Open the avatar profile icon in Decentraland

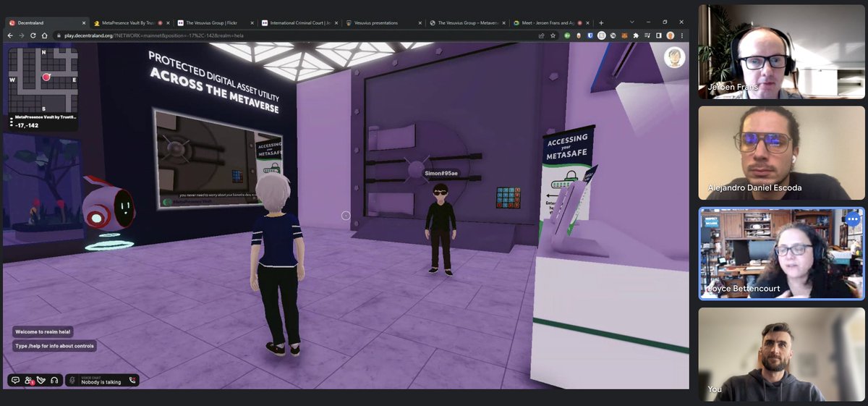(x=674, y=58)
